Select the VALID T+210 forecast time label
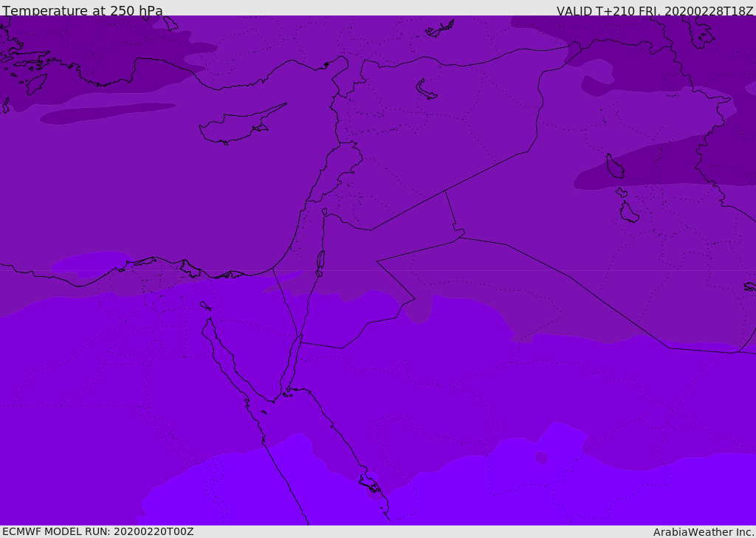The height and width of the screenshot is (538, 756). (655, 11)
